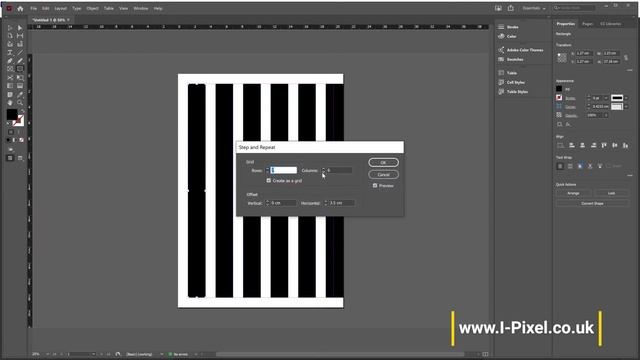Screen dimensions: 640x360
Task: Open the zoom level dropdown in status bar
Action: tap(48, 354)
